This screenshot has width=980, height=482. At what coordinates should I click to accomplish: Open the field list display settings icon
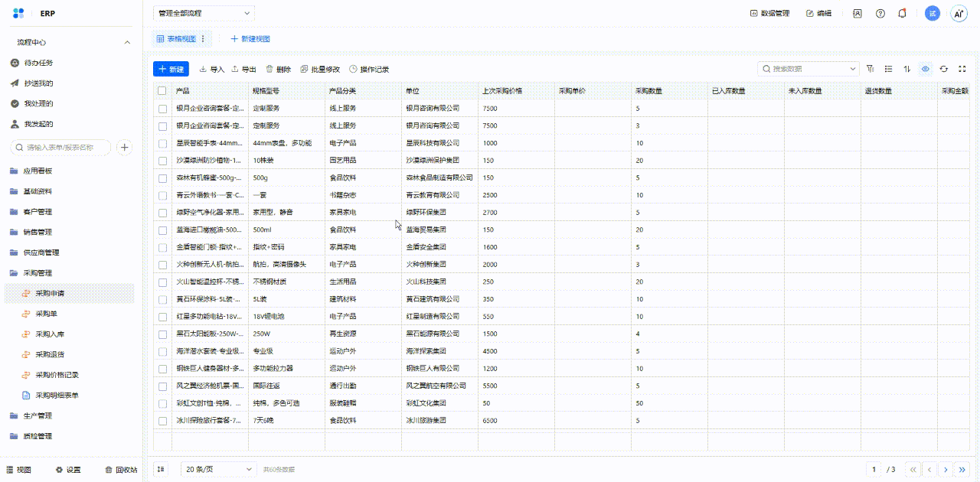888,69
